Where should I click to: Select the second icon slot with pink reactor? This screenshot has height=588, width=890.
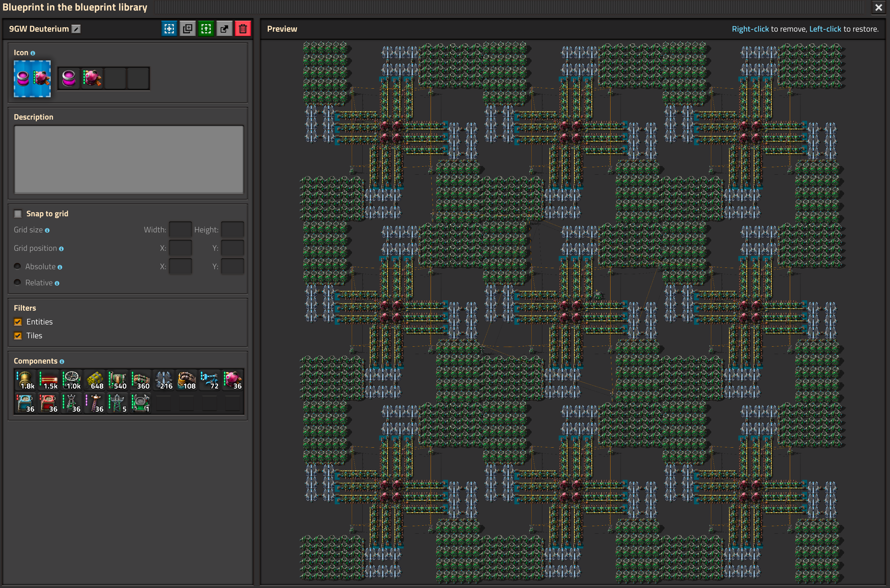[x=92, y=78]
